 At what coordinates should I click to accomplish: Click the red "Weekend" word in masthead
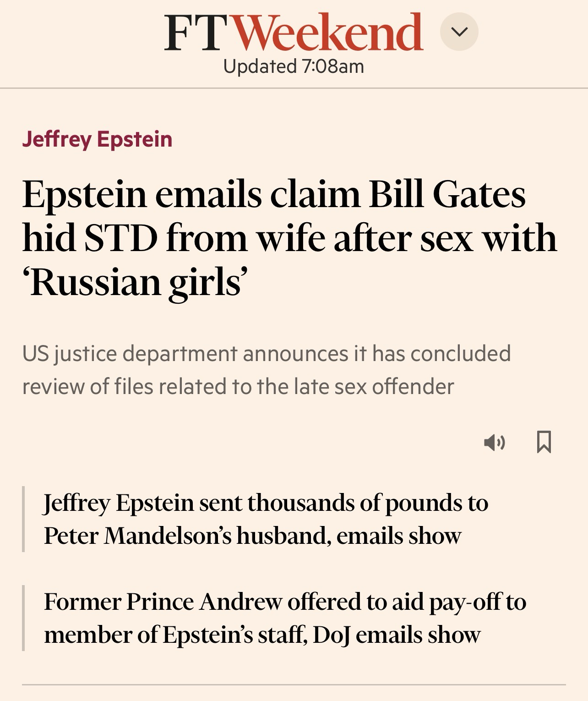329,32
